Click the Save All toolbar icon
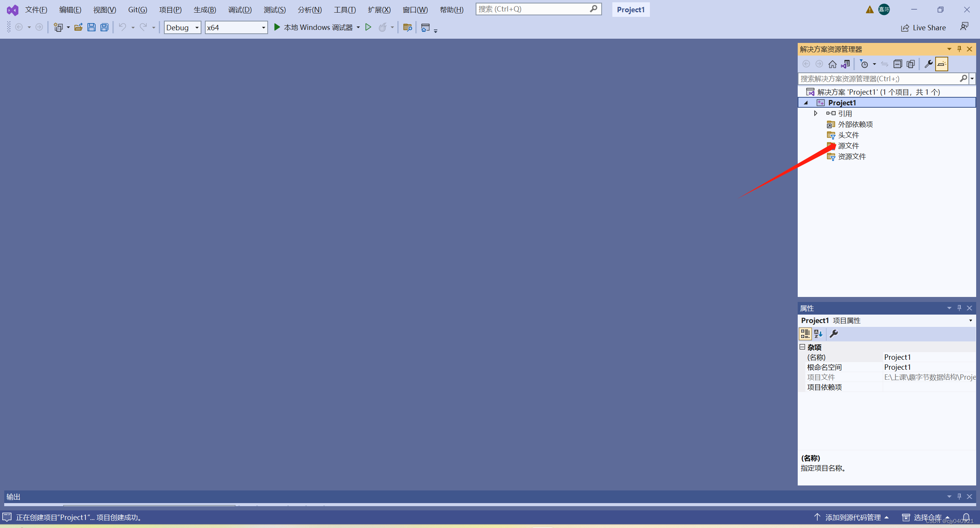This screenshot has width=980, height=528. tap(104, 27)
